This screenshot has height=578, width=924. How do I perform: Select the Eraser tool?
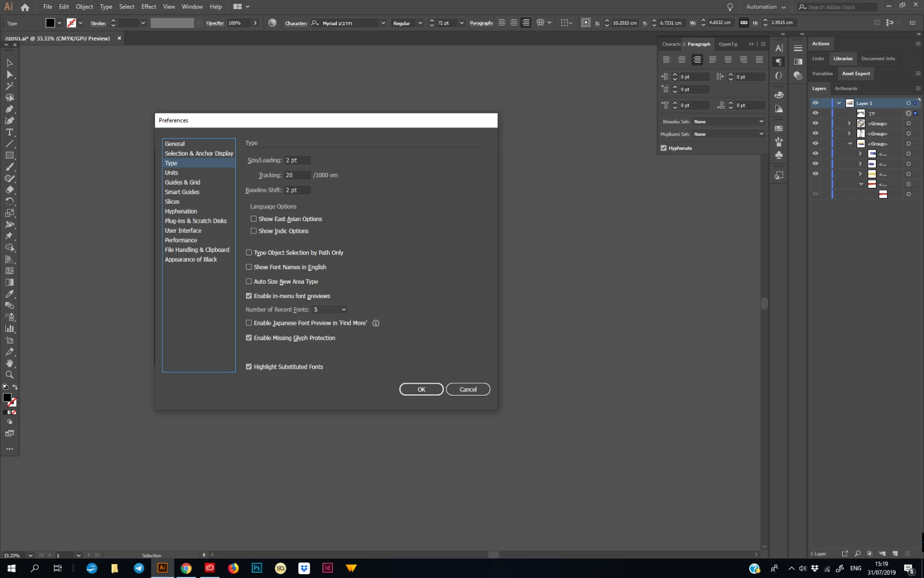[9, 190]
